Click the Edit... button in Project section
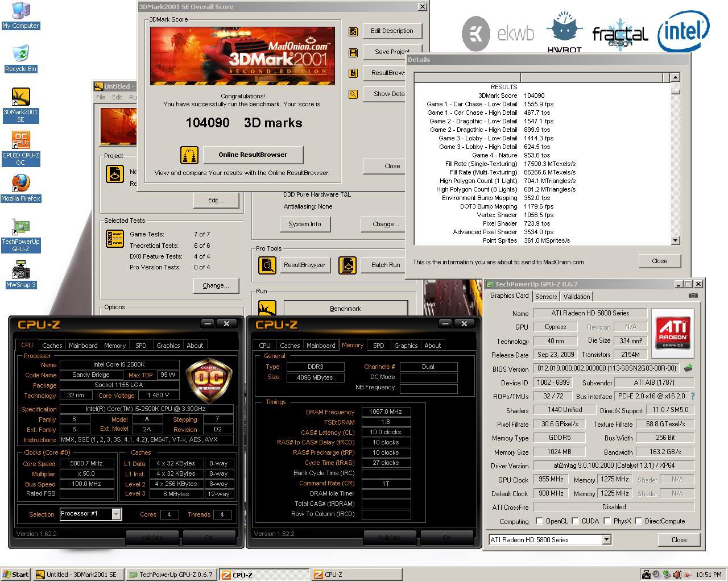728x582 pixels. coord(216,200)
